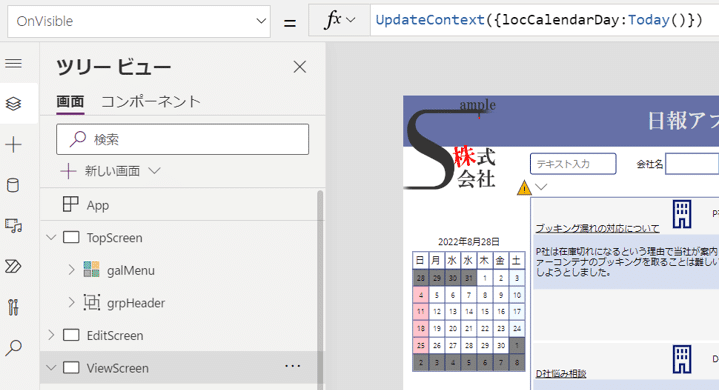Select EditScreen in the tree
Screen dimensions: 719x390
point(115,335)
